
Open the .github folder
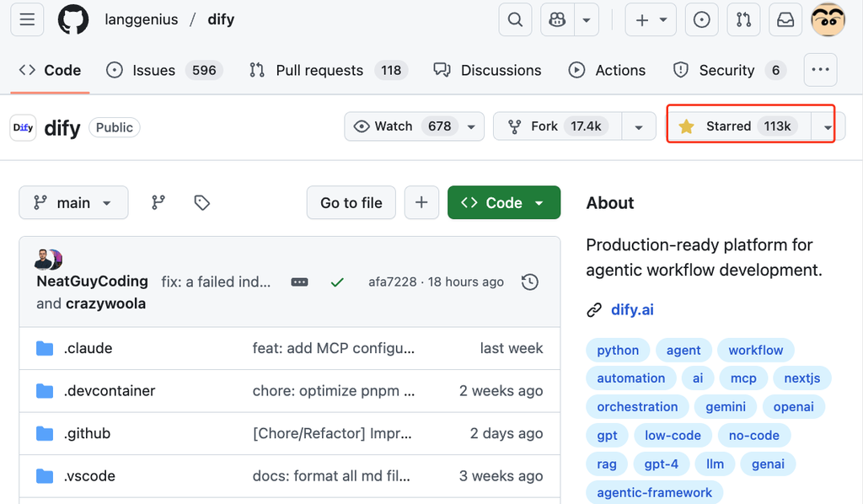coord(87,433)
